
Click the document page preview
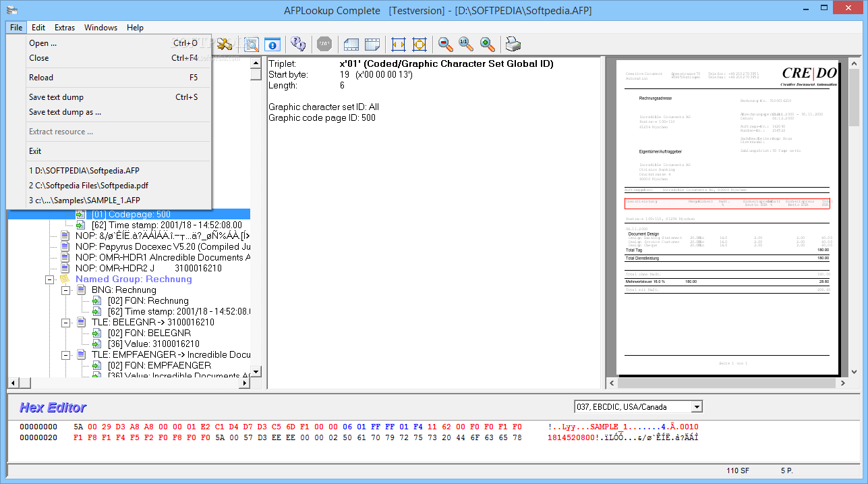pos(727,217)
